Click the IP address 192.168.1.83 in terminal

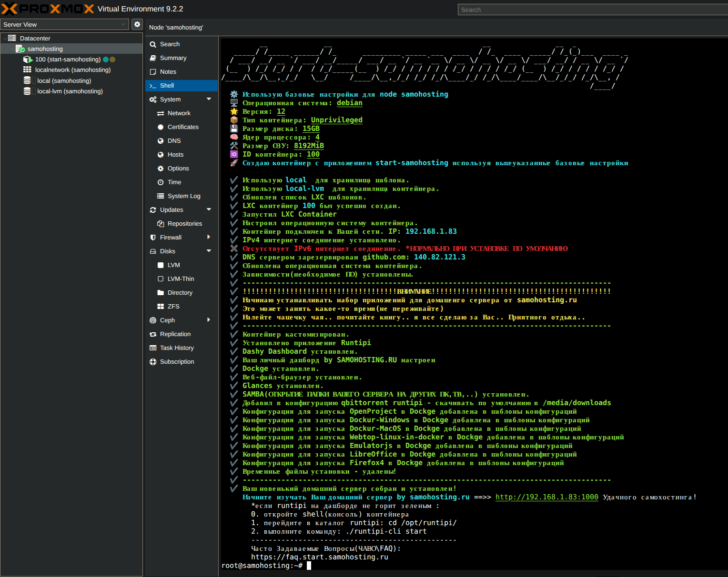431,231
